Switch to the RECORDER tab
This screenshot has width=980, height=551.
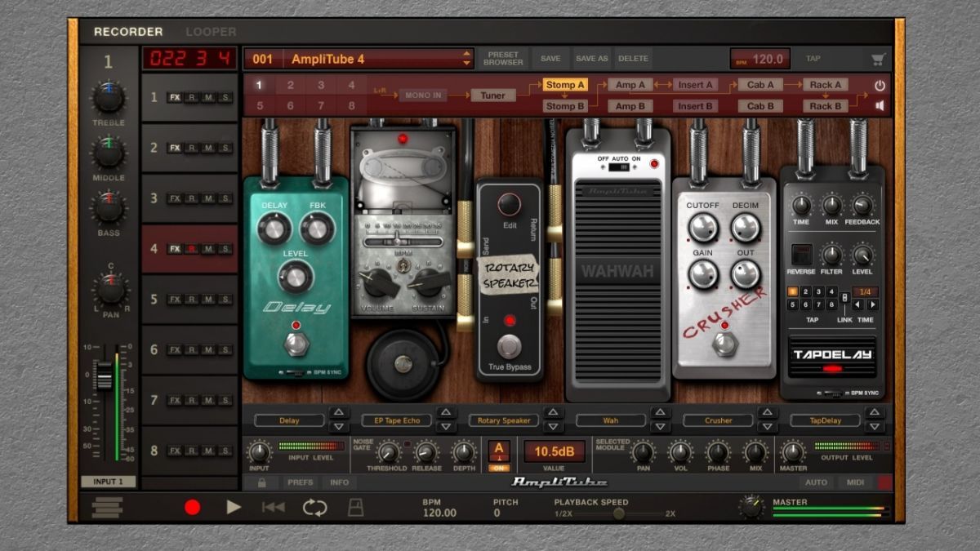pos(128,32)
